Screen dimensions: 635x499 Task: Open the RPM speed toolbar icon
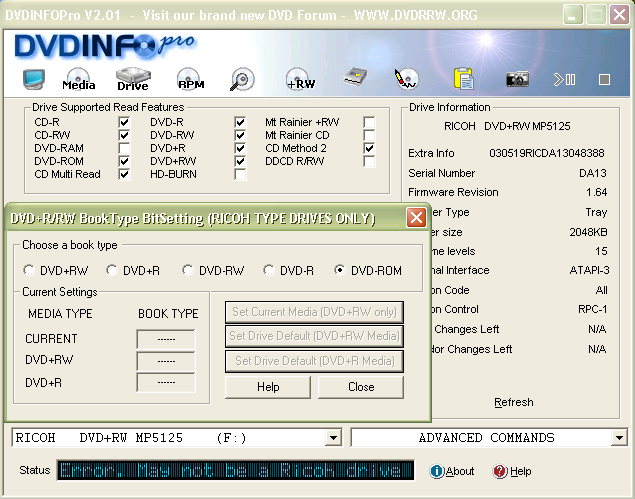(190, 79)
